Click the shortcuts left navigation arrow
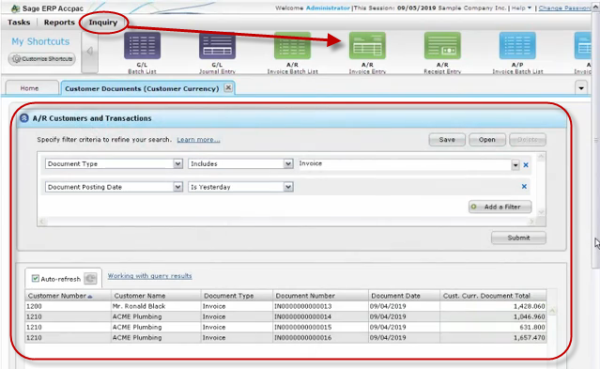 point(90,51)
